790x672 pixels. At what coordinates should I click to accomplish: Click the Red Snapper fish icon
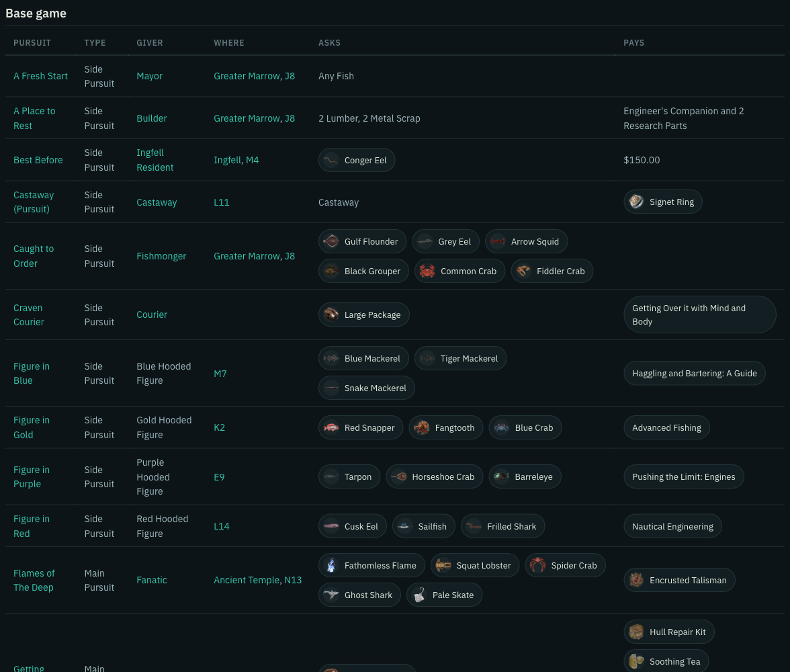[x=331, y=427]
